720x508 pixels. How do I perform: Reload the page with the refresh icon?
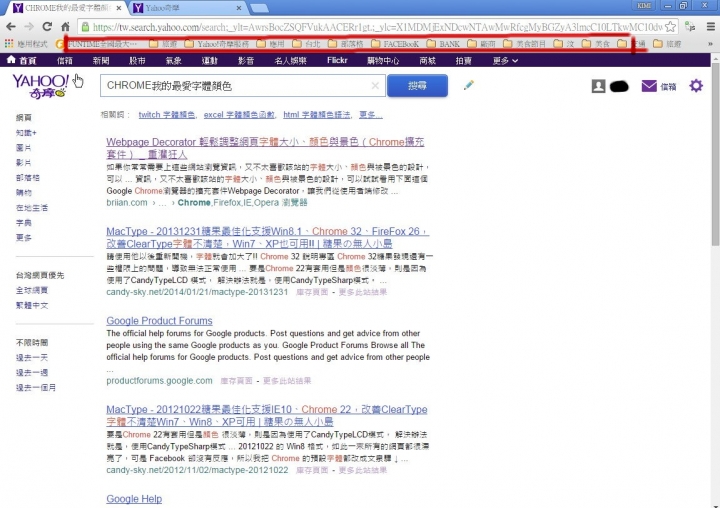(47, 27)
